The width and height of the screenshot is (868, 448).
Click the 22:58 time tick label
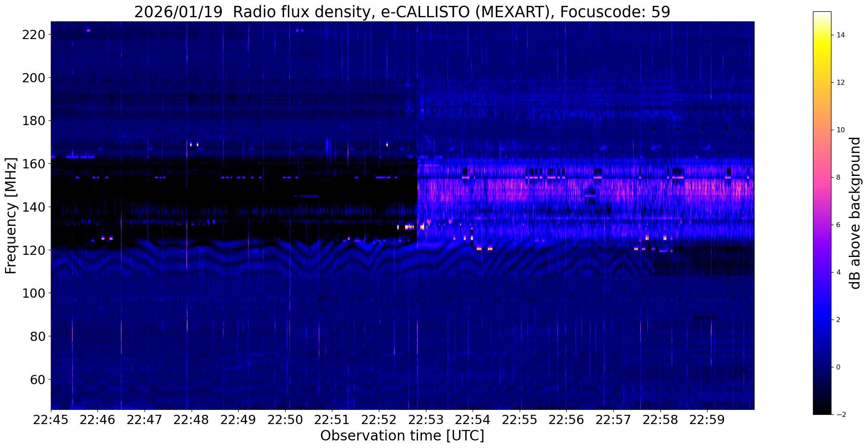pyautogui.click(x=660, y=420)
